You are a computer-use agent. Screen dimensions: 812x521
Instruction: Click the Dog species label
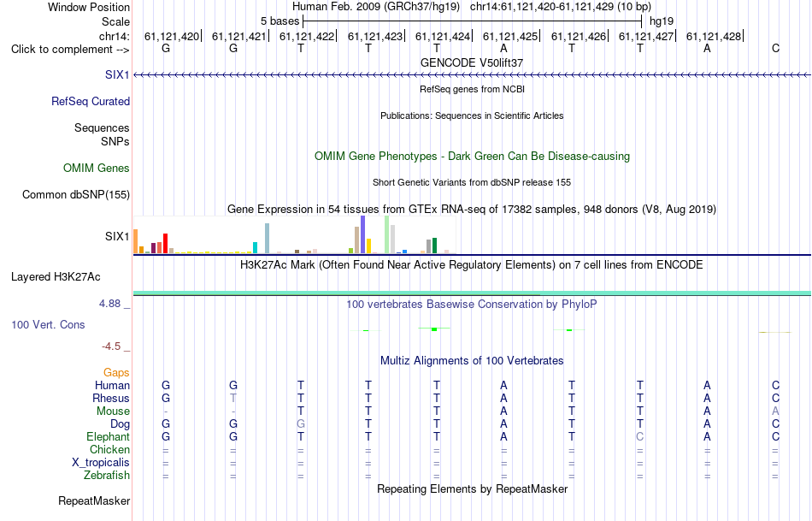pyautogui.click(x=121, y=424)
